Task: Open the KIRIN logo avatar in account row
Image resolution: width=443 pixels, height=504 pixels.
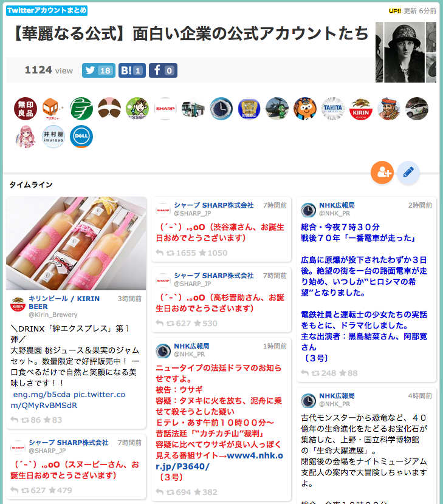Action: point(361,109)
